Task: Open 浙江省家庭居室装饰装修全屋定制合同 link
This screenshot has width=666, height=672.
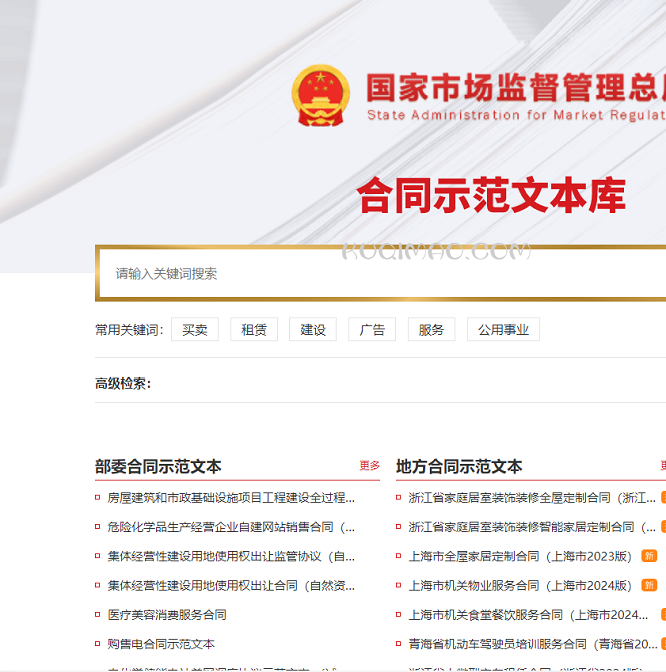Action: 532,498
